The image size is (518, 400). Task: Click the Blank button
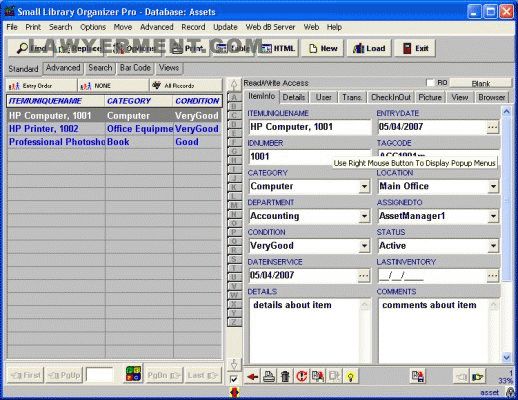[481, 83]
